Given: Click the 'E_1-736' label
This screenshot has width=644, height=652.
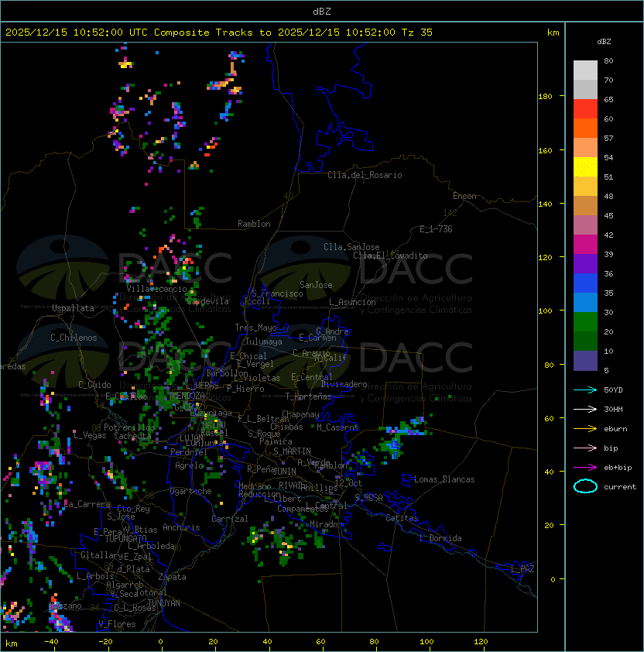Looking at the screenshot, I should 436,229.
